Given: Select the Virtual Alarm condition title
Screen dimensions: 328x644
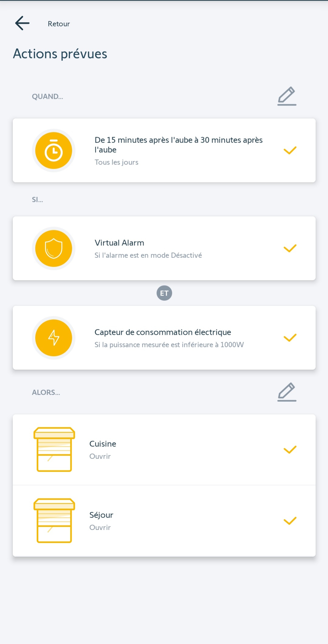Looking at the screenshot, I should 119,243.
